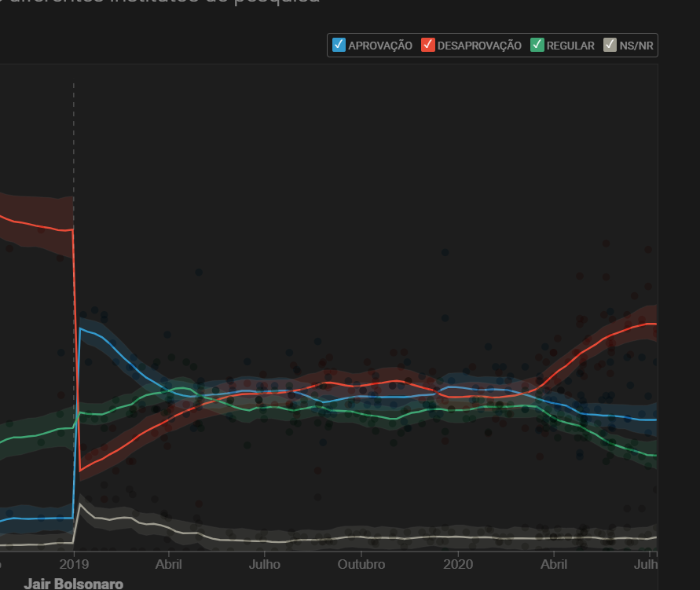
Task: Click the NS/NR legend text
Action: (636, 46)
